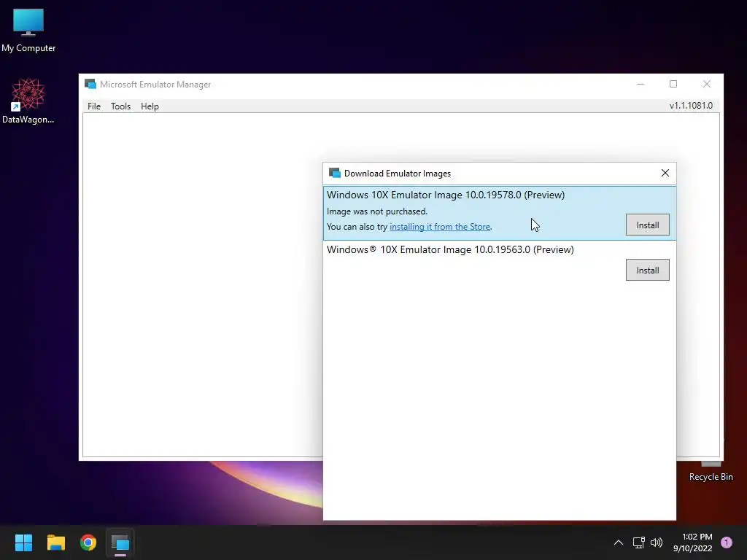
Task: Click the 'Image was not purchased.' message
Action: click(x=377, y=211)
